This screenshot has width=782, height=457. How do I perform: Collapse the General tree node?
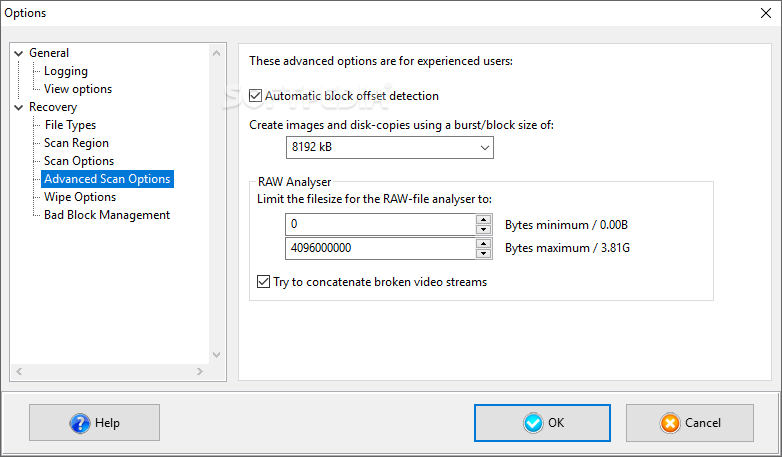click(x=19, y=53)
